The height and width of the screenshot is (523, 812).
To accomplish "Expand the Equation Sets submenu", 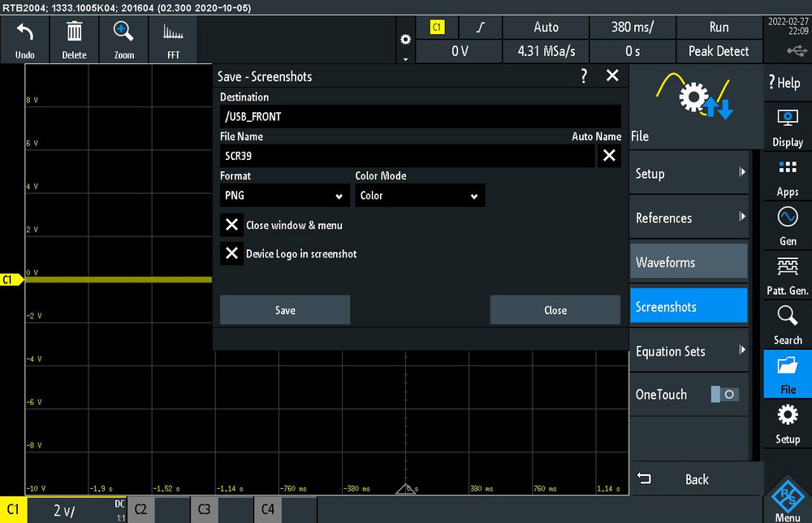I will click(689, 351).
